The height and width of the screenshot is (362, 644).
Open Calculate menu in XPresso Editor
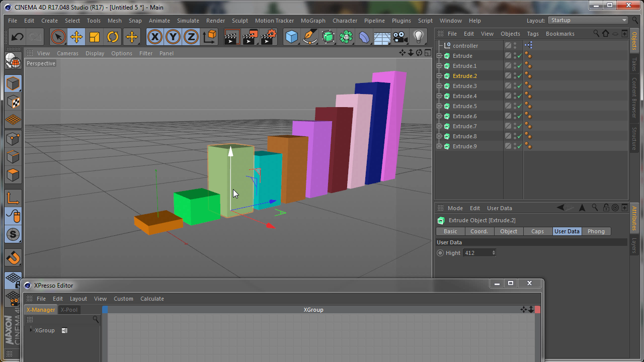[x=152, y=299]
